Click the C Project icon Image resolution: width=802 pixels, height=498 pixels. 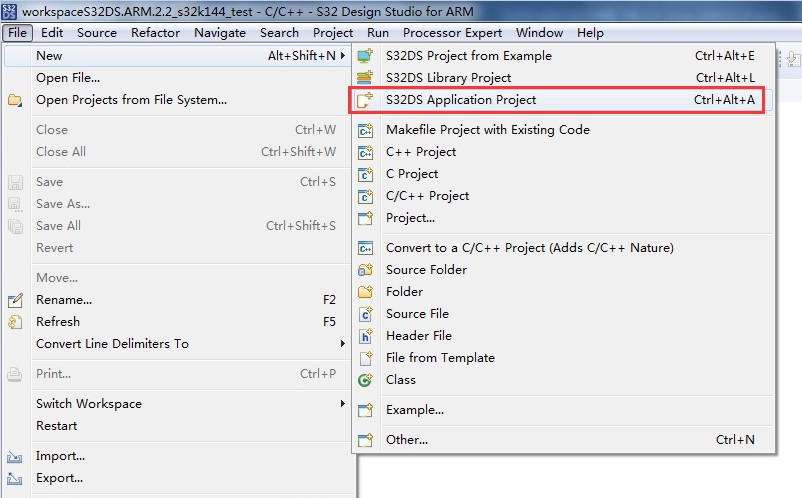click(365, 174)
